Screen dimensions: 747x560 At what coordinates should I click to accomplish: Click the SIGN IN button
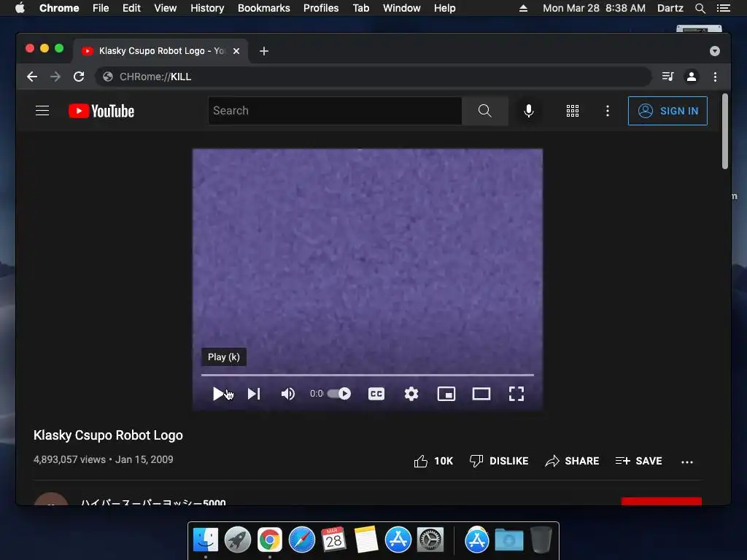(x=668, y=111)
